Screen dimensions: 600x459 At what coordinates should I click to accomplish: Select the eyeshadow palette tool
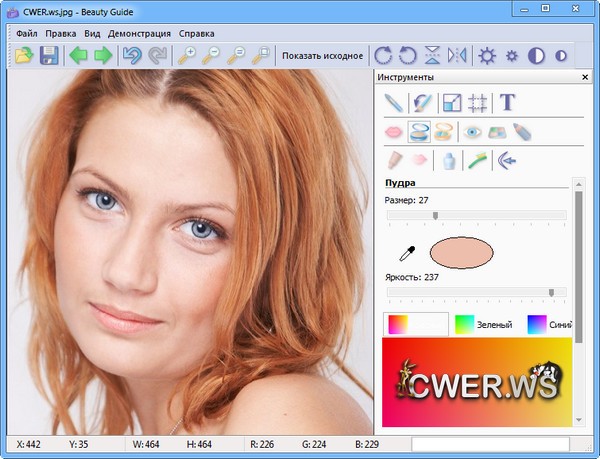(x=497, y=131)
